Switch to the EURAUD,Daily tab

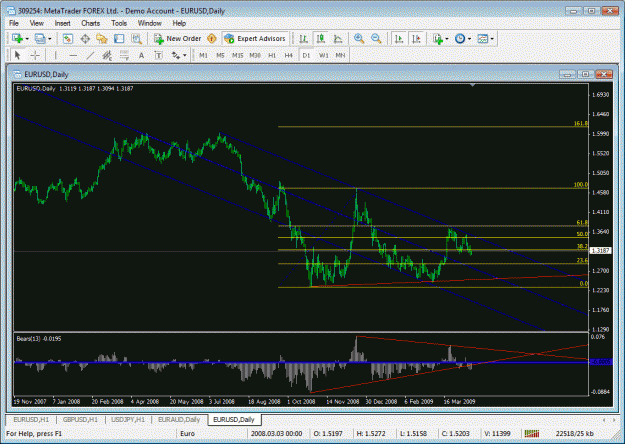coord(179,419)
